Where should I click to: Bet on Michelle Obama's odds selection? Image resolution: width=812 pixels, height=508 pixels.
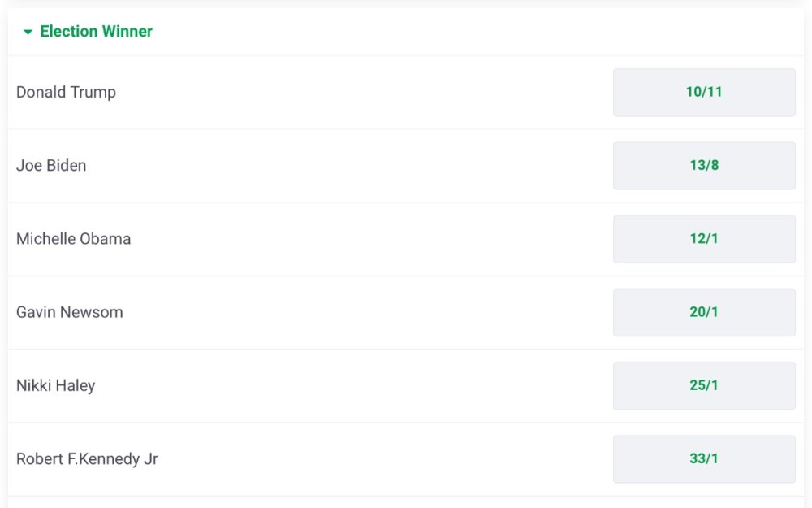click(704, 239)
